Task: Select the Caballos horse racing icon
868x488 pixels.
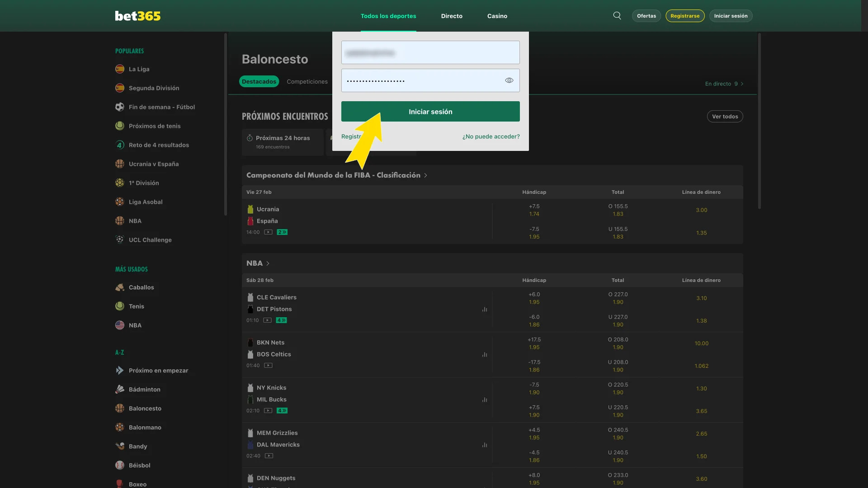Action: coord(119,287)
